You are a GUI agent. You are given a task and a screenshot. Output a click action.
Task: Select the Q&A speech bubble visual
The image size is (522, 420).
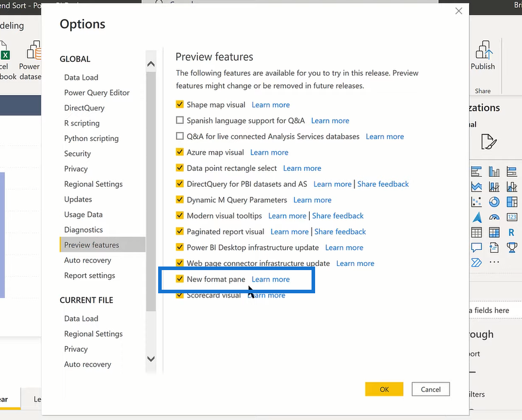[x=476, y=247]
